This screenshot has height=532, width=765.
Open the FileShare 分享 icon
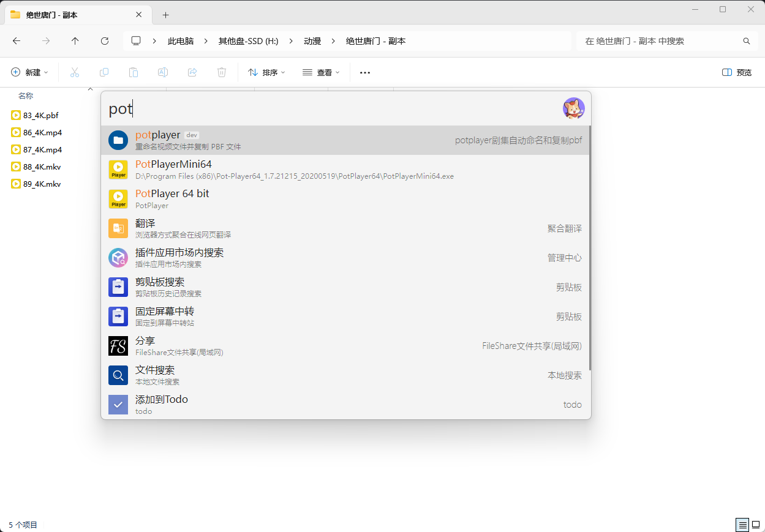[x=118, y=346]
